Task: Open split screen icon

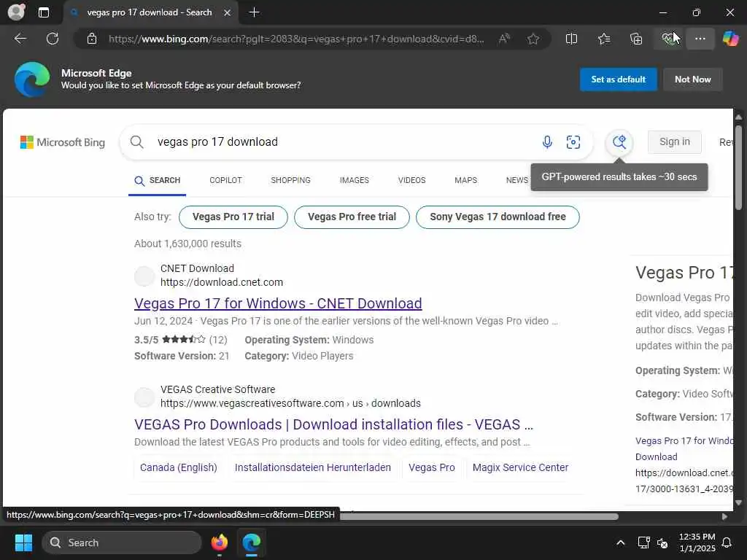Action: (x=571, y=39)
